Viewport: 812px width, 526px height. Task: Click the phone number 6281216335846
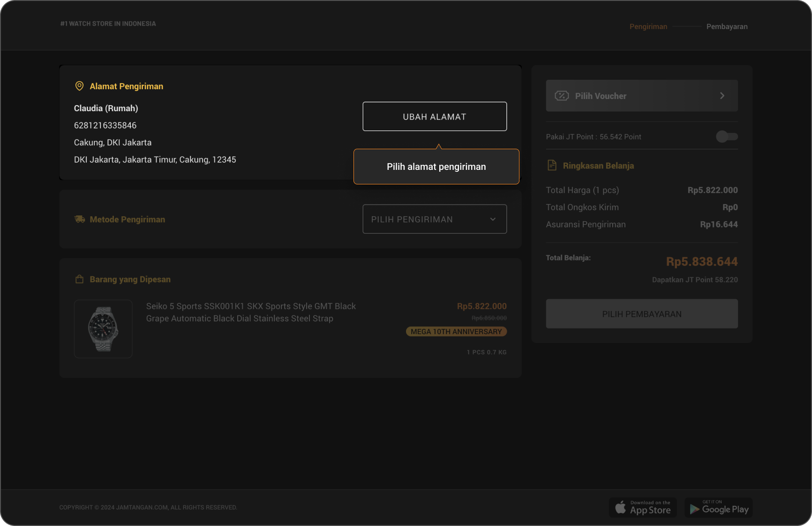(105, 125)
